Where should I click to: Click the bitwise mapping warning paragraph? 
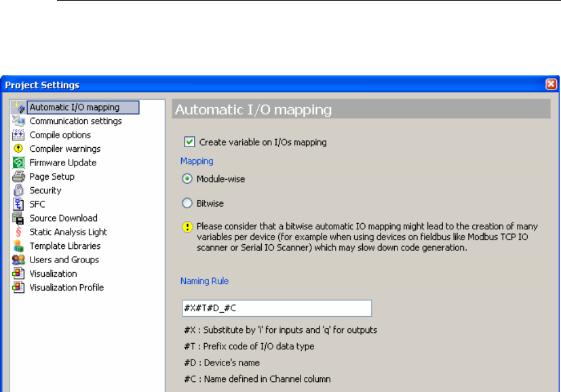[x=367, y=237]
